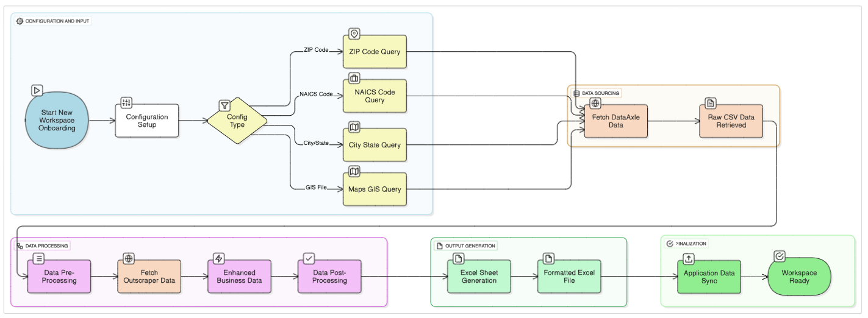Viewport: 868px width, 318px height.
Task: Select the NAICS Code Query node
Action: [375, 96]
